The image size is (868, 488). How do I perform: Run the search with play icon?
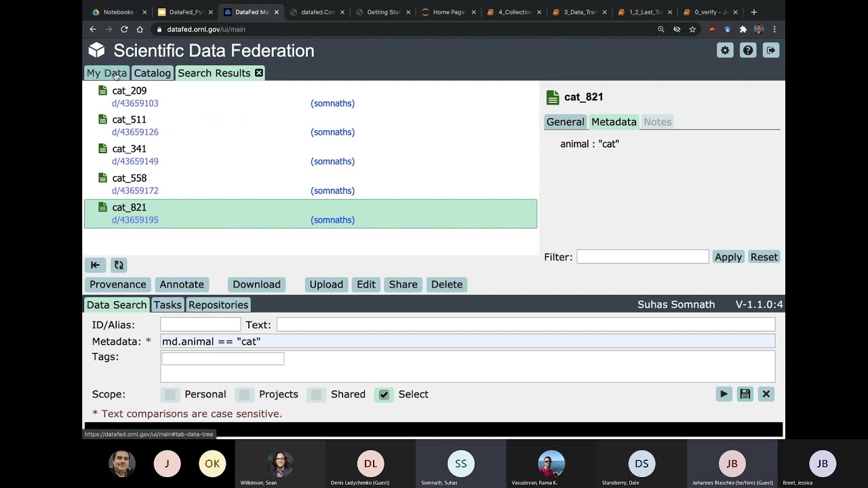(724, 394)
